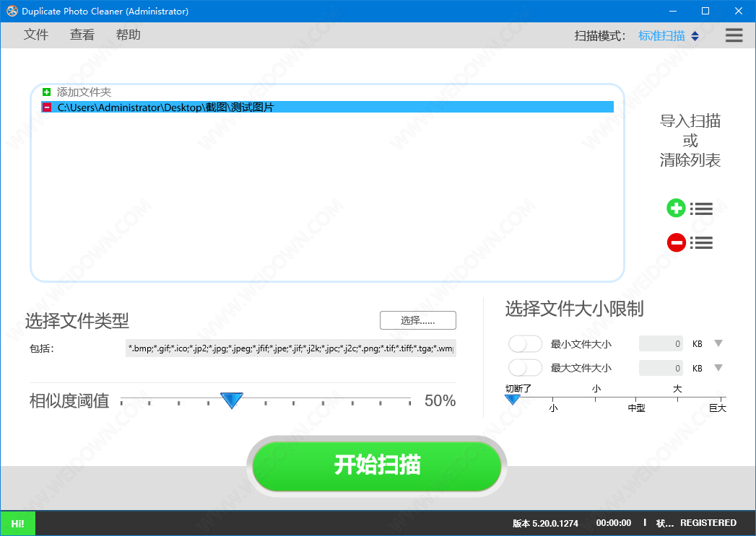This screenshot has height=536, width=756.
Task: Toggle the 最小文件大小 switch
Action: pyautogui.click(x=525, y=344)
